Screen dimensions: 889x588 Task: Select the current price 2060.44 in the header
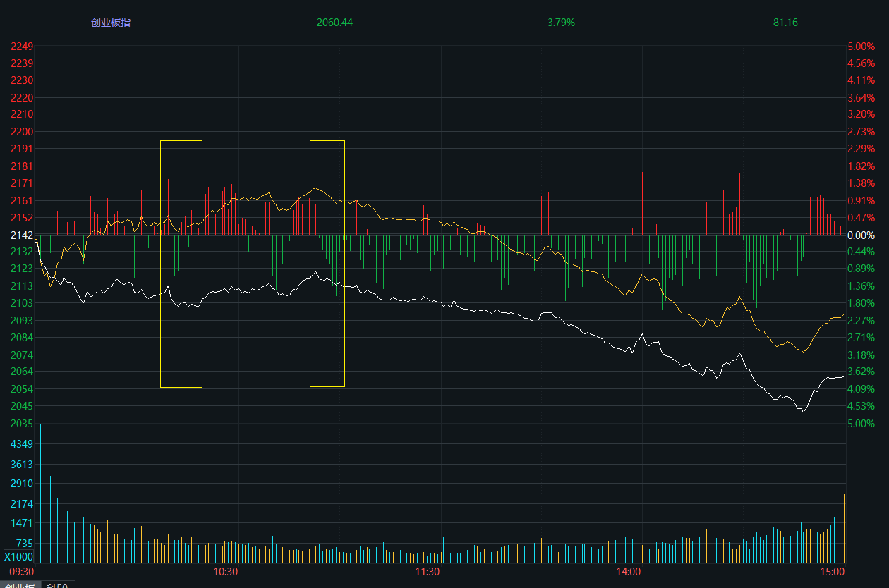click(x=334, y=23)
